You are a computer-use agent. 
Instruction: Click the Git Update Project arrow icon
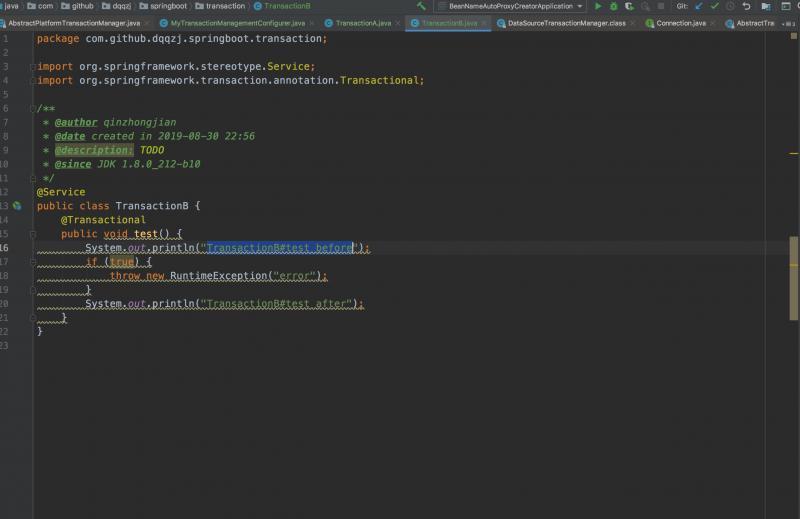698,6
